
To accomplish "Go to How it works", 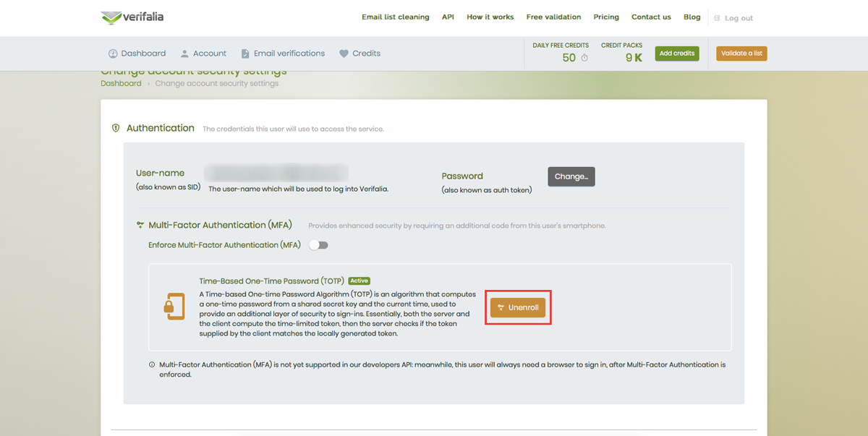I will point(490,17).
